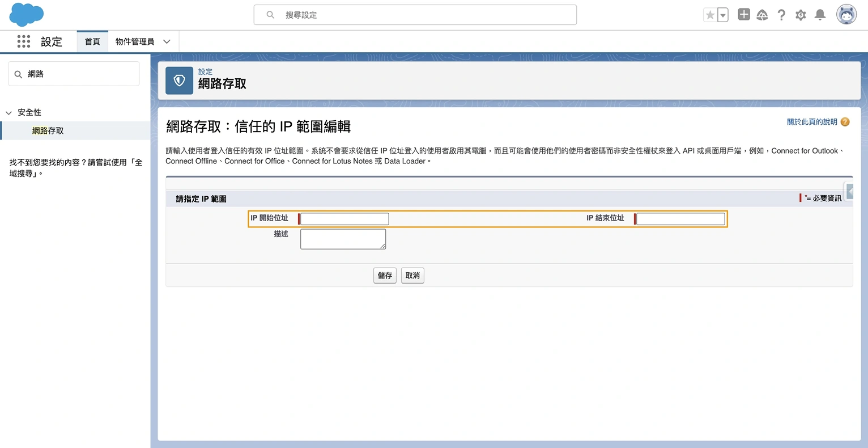Click the user avatar photo

pos(846,14)
